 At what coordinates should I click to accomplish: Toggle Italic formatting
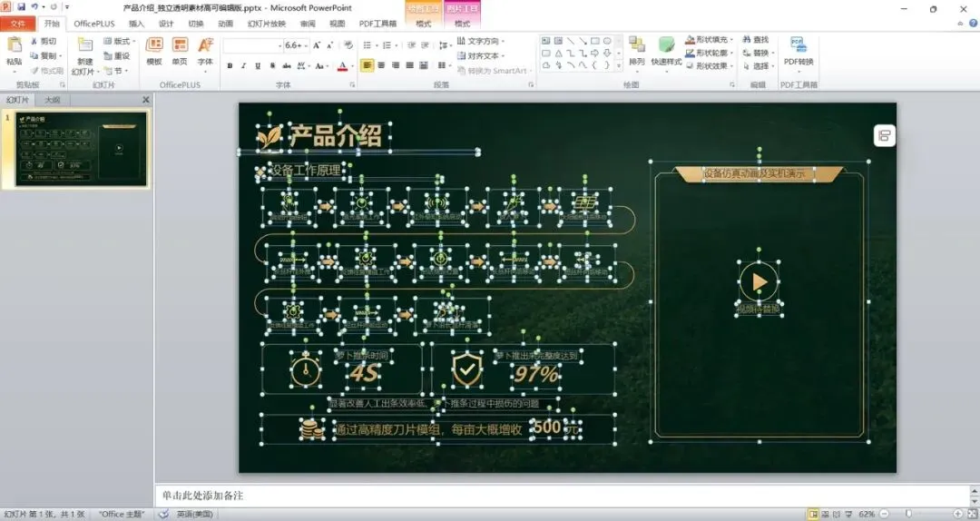244,65
